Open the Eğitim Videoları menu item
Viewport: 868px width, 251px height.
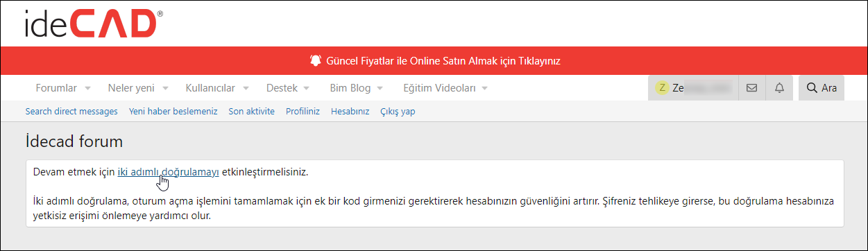point(439,88)
